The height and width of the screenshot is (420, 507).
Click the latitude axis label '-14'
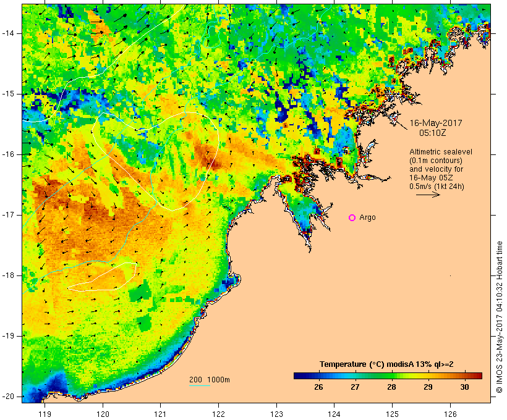tap(8, 33)
